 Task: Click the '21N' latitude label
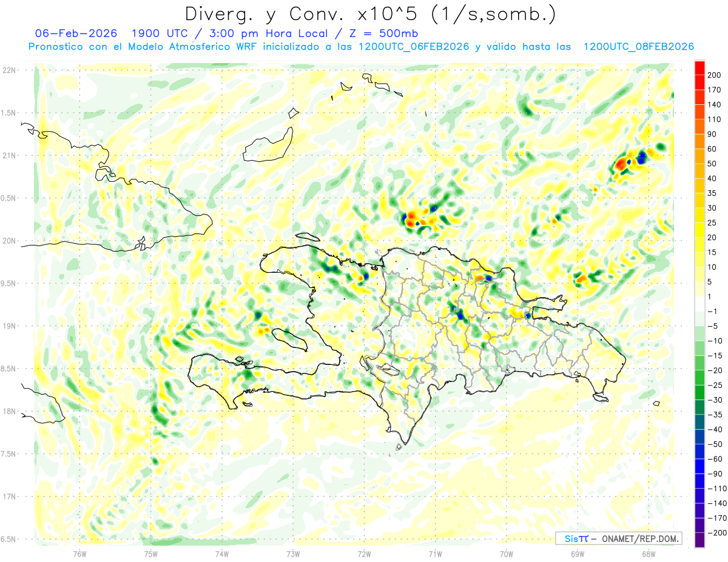[x=8, y=156]
